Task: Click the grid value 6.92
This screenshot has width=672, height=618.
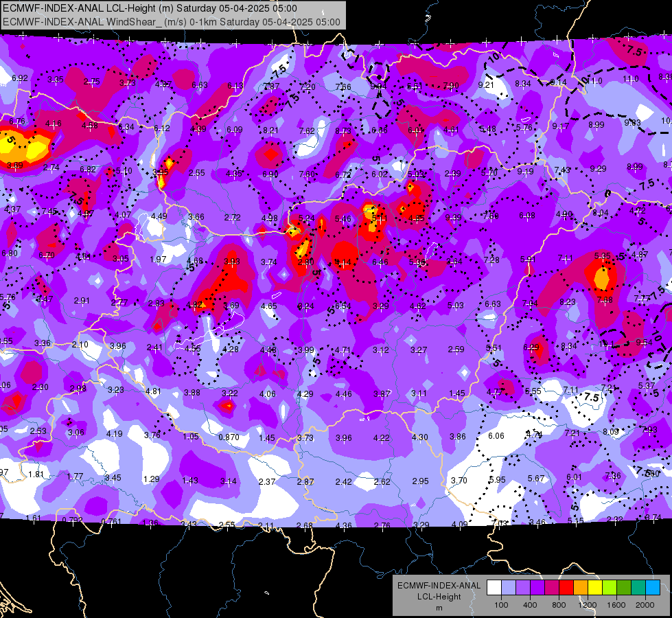Action: (20, 78)
